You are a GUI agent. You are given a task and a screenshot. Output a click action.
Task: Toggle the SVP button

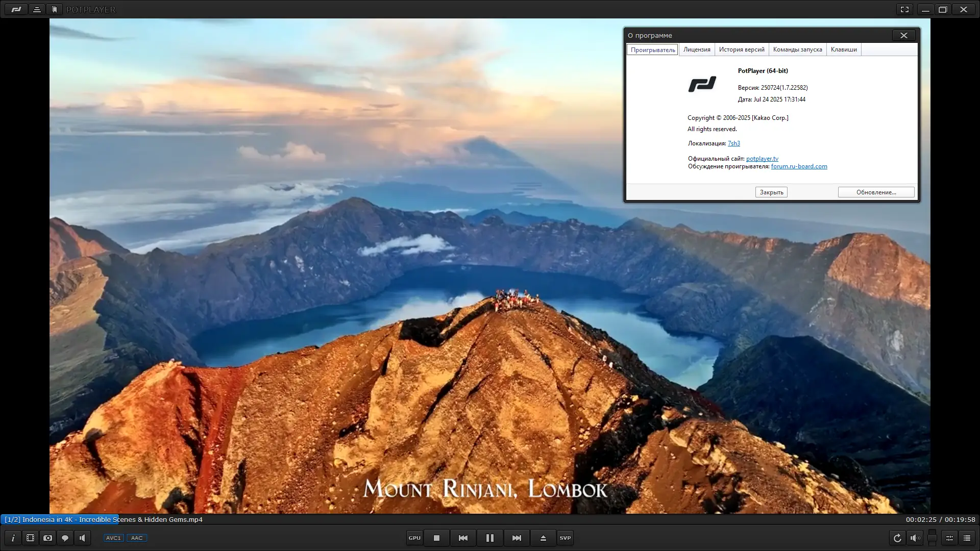(x=565, y=538)
